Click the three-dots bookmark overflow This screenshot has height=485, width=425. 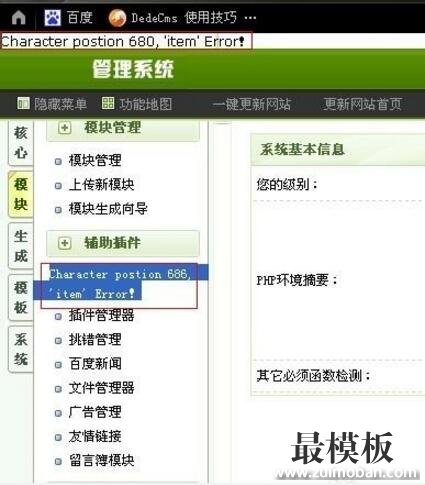pyautogui.click(x=250, y=18)
